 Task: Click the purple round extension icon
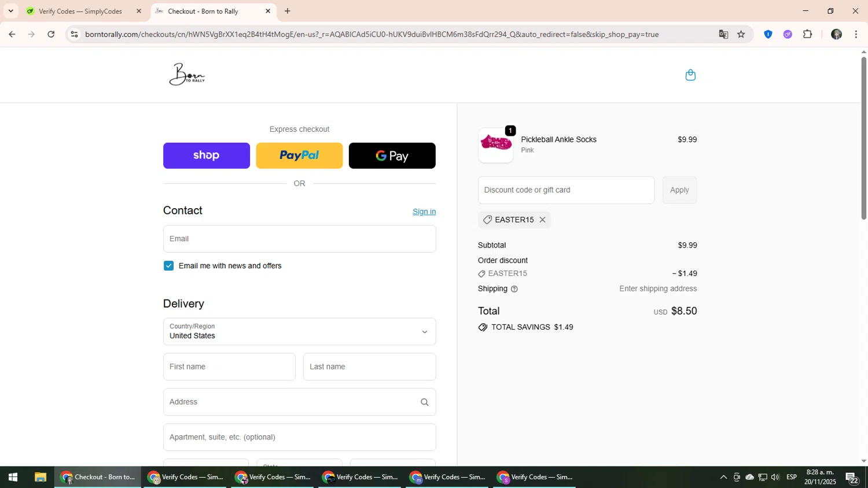click(x=788, y=34)
